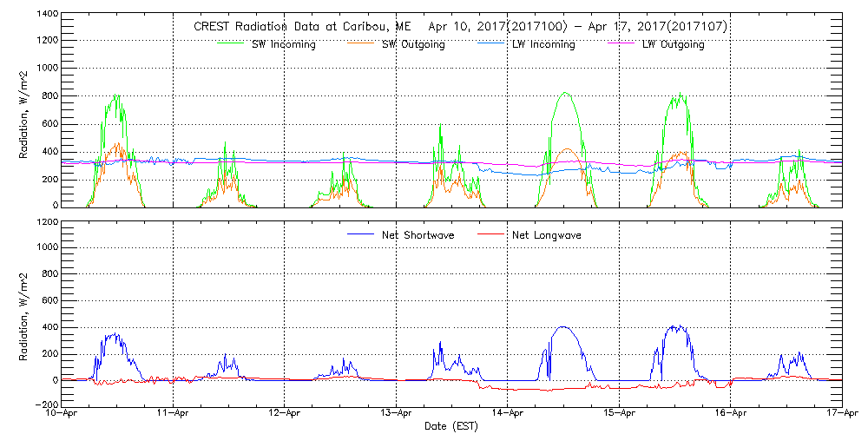Click the 13-Apr date tick label
This screenshot has height=434, width=868.
(x=397, y=415)
